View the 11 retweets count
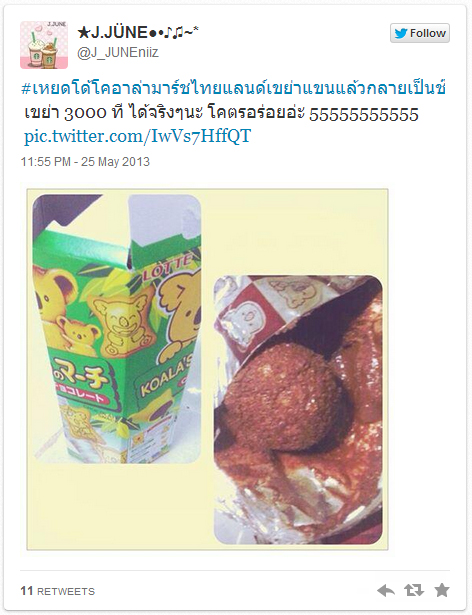Image resolution: width=472 pixels, height=615 pixels. pyautogui.click(x=26, y=591)
